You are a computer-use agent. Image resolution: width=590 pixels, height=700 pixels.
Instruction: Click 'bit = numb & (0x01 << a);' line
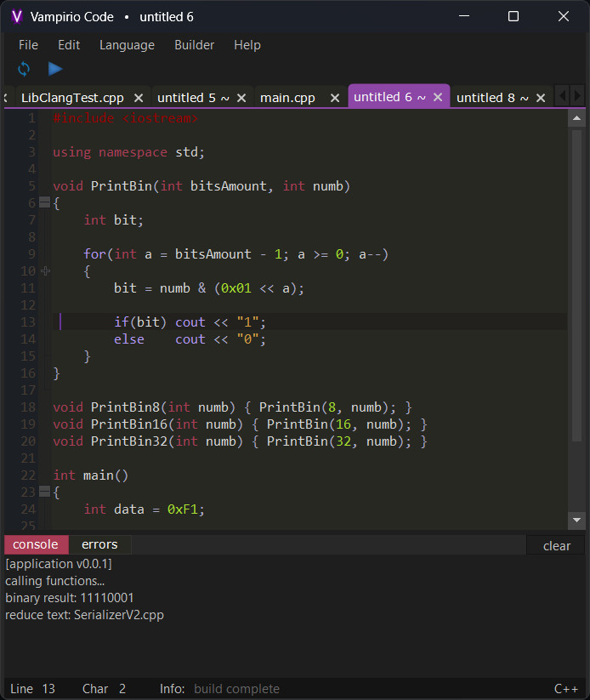coord(209,288)
